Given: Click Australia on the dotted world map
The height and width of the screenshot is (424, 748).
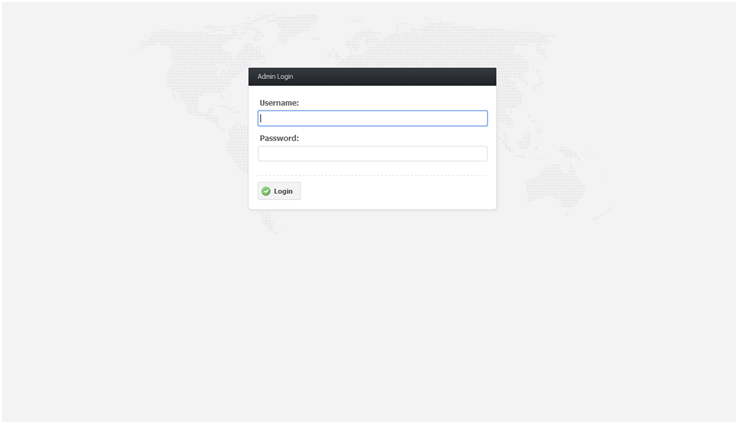Looking at the screenshot, I should click(x=556, y=185).
